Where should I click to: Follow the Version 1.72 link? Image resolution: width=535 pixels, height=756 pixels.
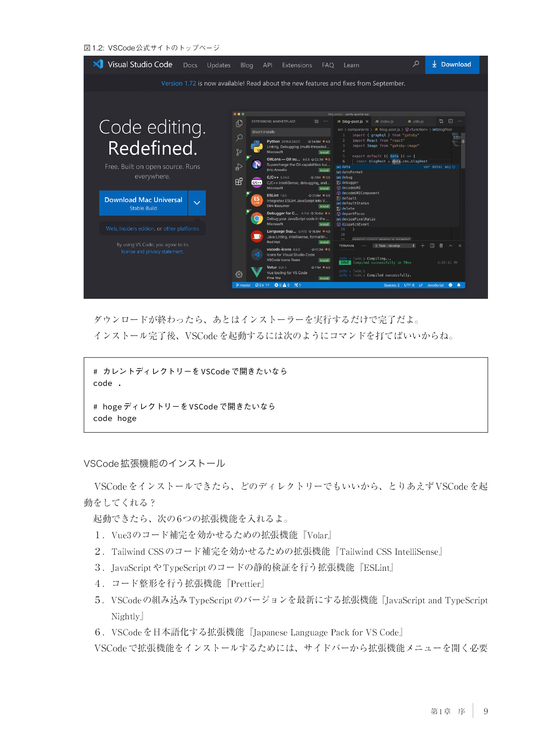coord(178,83)
